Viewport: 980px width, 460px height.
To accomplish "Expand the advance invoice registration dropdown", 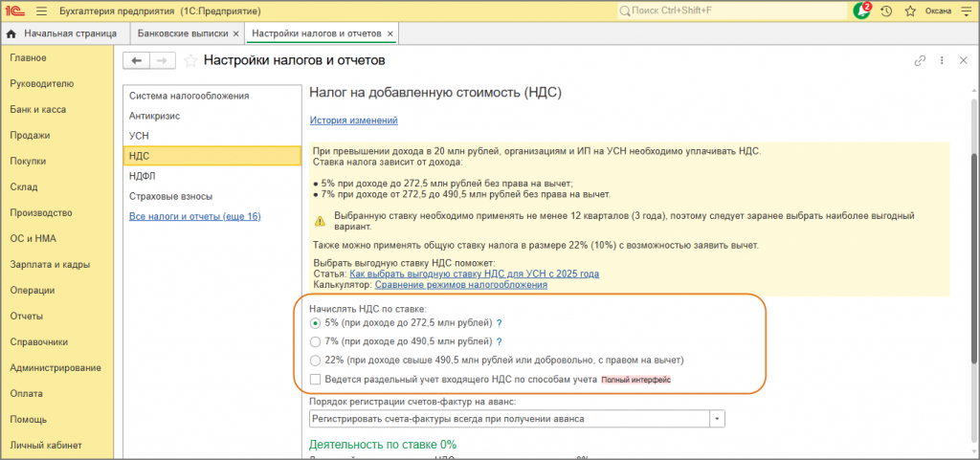I will (x=718, y=419).
